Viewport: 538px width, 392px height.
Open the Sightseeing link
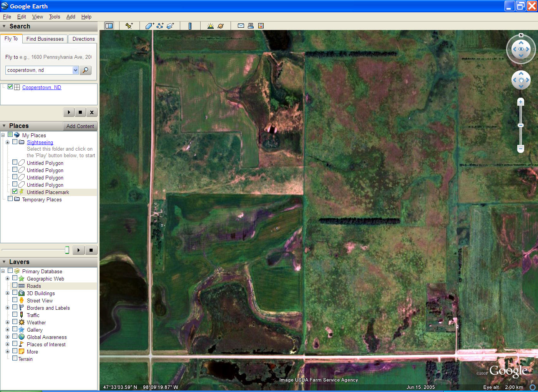40,142
